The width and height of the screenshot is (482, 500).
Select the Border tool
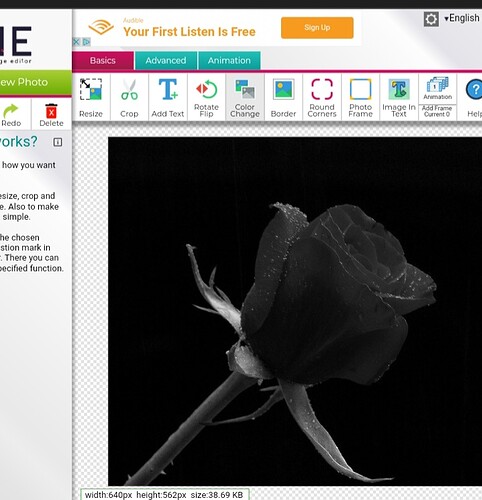(283, 97)
